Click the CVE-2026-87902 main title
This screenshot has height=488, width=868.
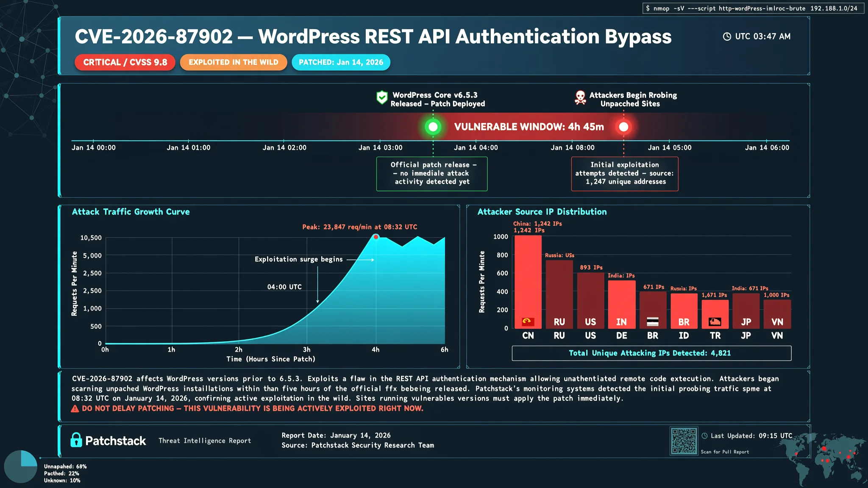point(373,37)
